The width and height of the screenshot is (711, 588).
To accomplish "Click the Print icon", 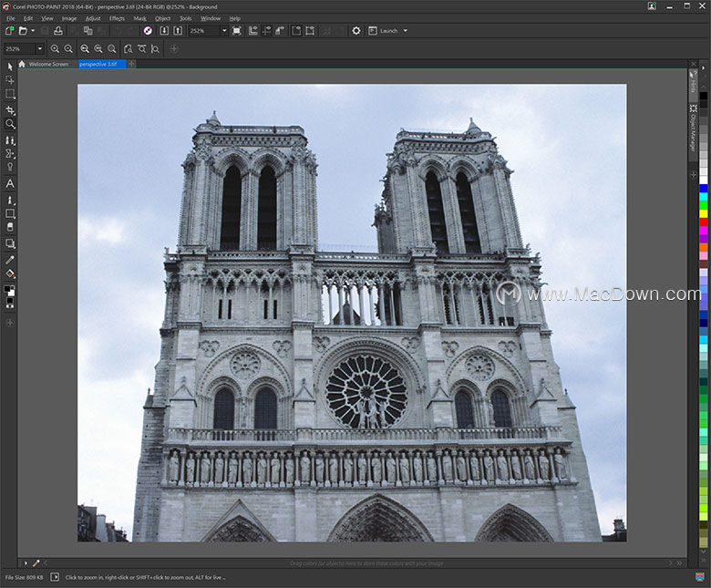I will coord(58,31).
